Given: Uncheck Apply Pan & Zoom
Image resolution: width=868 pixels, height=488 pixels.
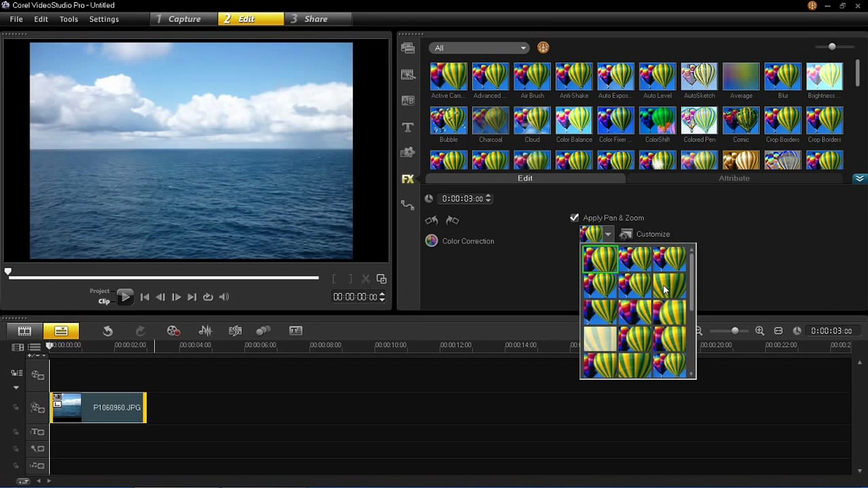Looking at the screenshot, I should click(574, 218).
